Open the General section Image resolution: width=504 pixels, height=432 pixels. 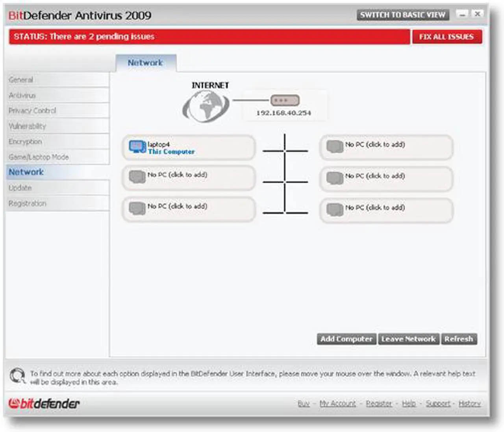(57, 80)
